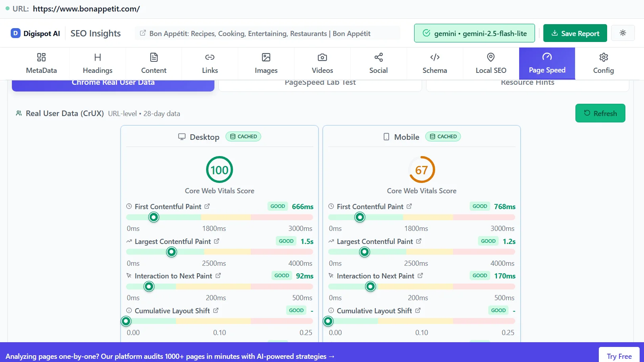
Task: Click Mobile Interaction to Next Paint slider marker
Action: tap(371, 286)
